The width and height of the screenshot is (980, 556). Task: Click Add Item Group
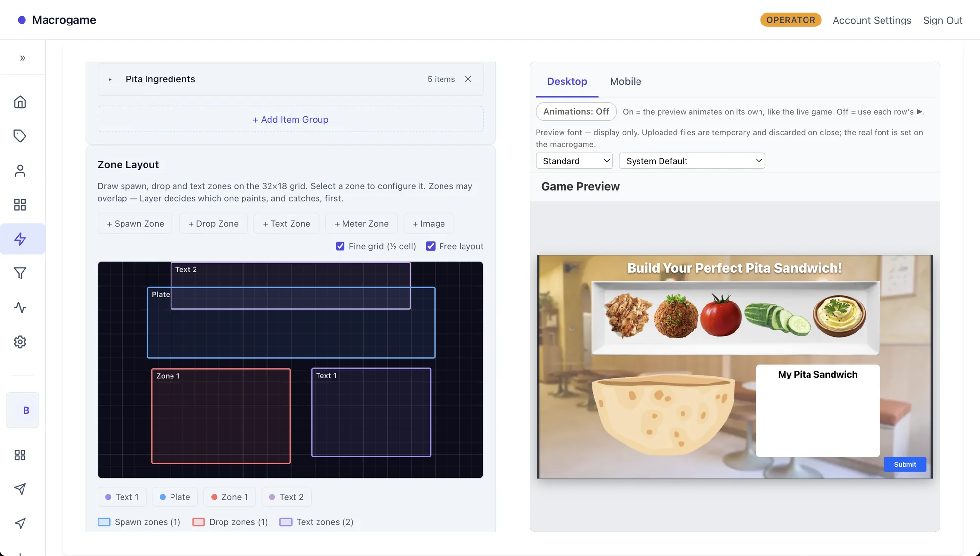point(291,119)
